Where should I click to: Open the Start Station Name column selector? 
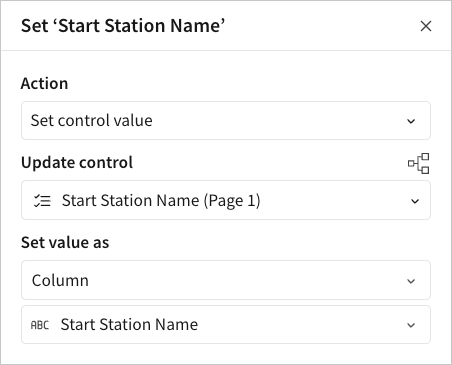[x=226, y=324]
